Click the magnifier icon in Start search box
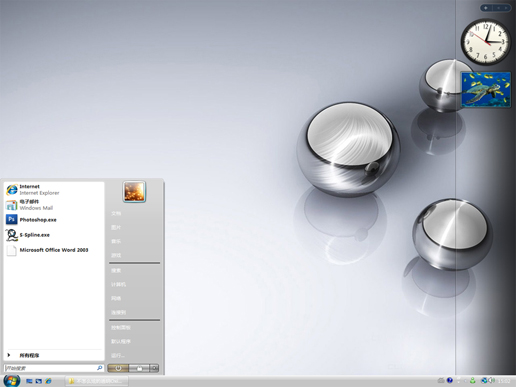 pyautogui.click(x=100, y=368)
